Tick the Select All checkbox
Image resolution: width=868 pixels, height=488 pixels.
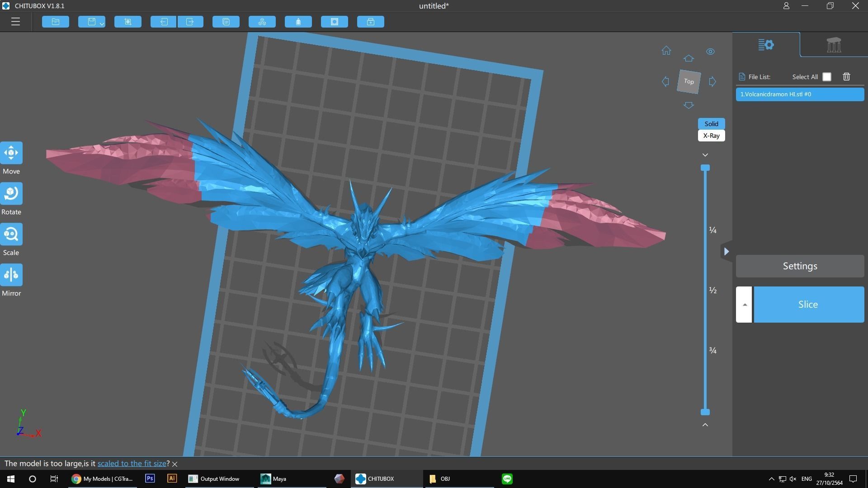point(827,77)
